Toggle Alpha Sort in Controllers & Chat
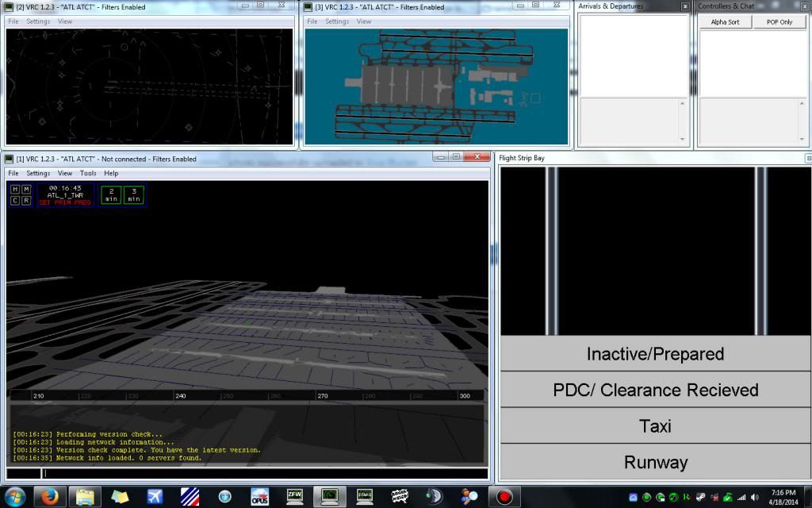812x508 pixels. 724,21
